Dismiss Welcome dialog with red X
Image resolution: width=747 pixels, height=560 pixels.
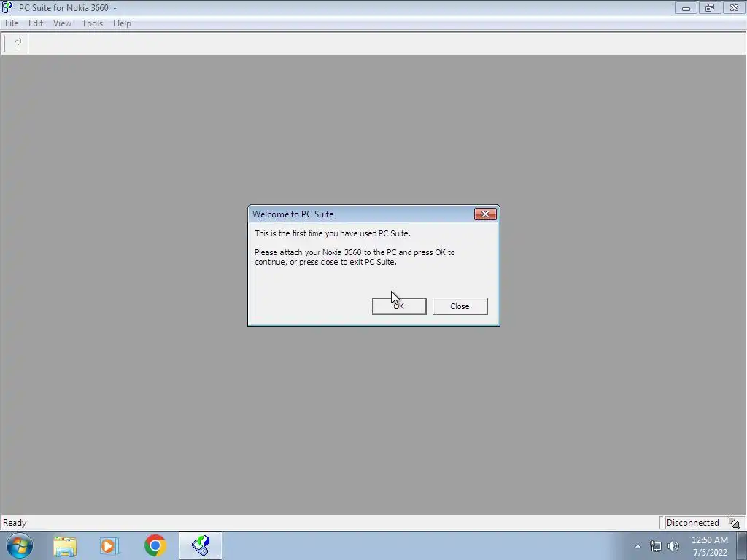pos(485,214)
